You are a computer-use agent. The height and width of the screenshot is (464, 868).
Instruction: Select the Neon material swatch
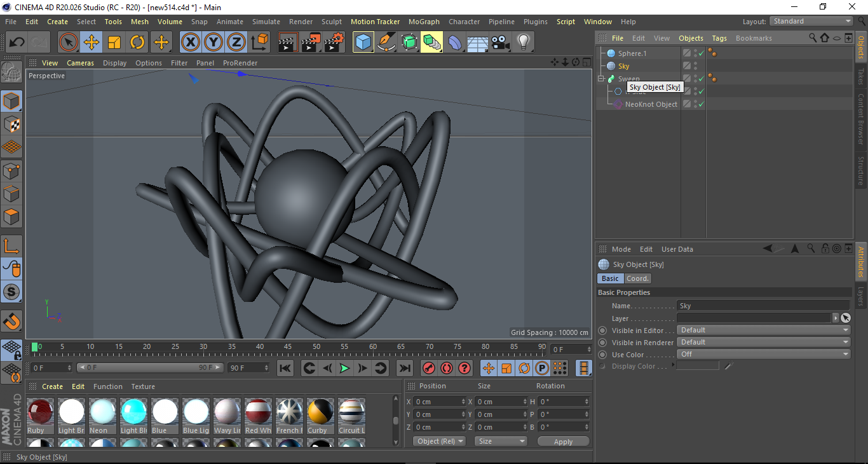click(102, 411)
